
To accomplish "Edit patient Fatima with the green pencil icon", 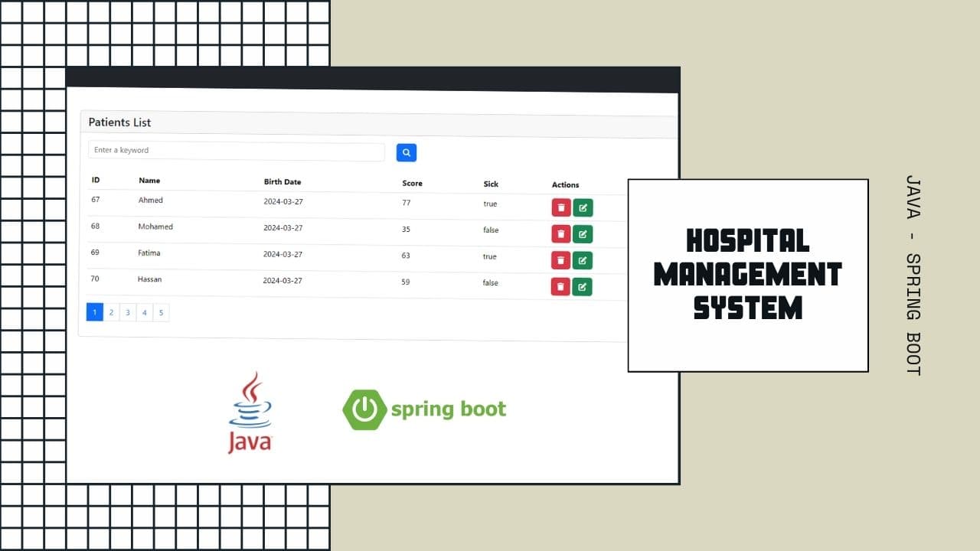I will 583,260.
